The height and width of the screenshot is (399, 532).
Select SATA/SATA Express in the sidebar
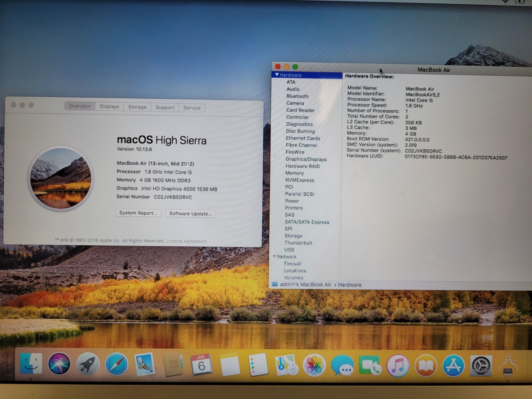(307, 222)
